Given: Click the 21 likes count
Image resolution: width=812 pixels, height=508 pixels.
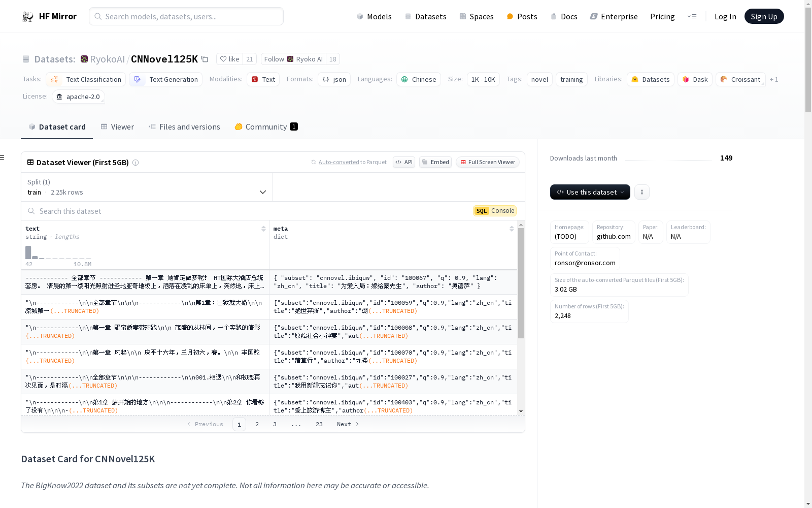Looking at the screenshot, I should 250,59.
